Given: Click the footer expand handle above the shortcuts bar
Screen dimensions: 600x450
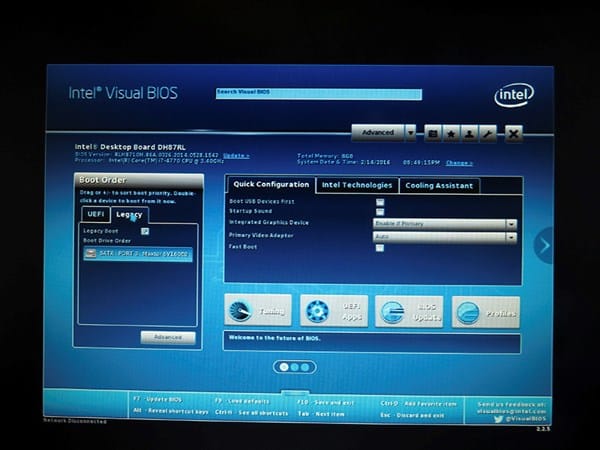Looking at the screenshot, I should [x=295, y=393].
